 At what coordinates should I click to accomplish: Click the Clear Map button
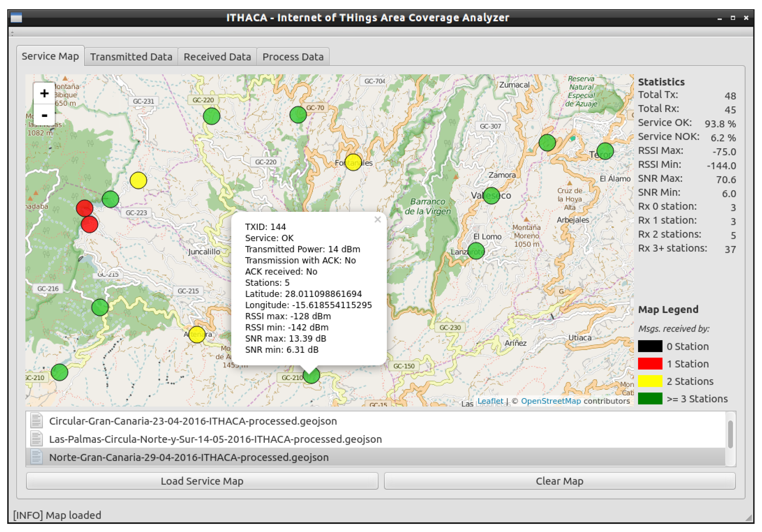tap(559, 481)
